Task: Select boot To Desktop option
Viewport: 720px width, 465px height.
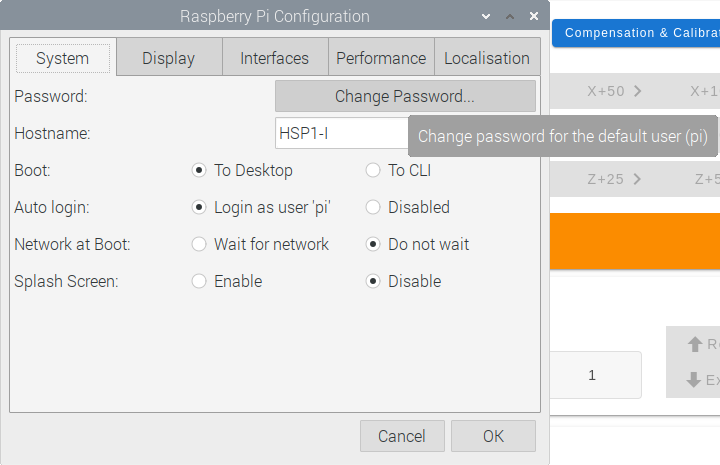Action: tap(199, 170)
